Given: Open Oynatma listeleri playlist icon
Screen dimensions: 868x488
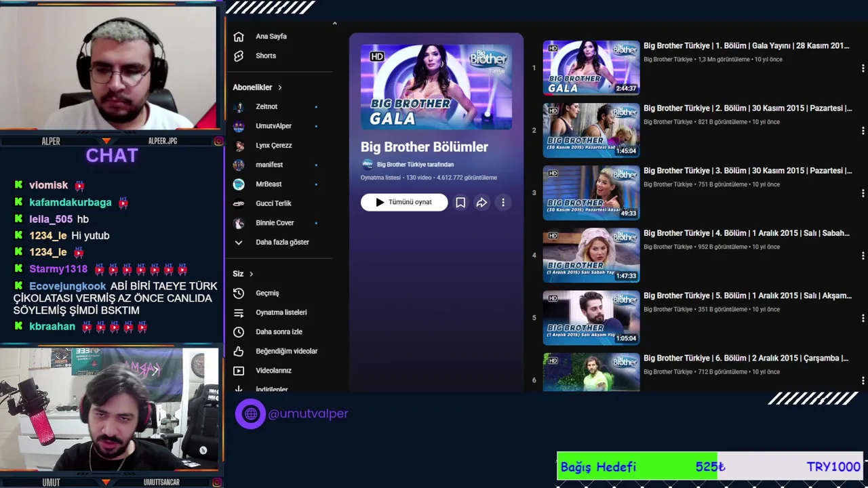Looking at the screenshot, I should [x=239, y=312].
